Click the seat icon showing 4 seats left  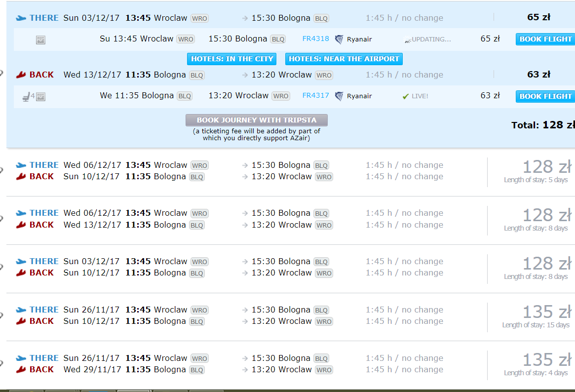(29, 97)
